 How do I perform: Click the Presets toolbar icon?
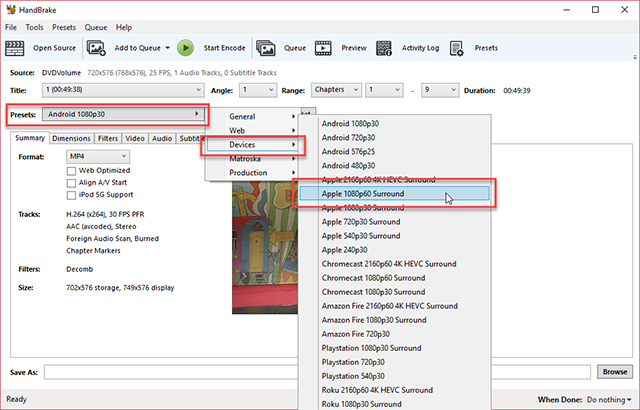(x=457, y=47)
